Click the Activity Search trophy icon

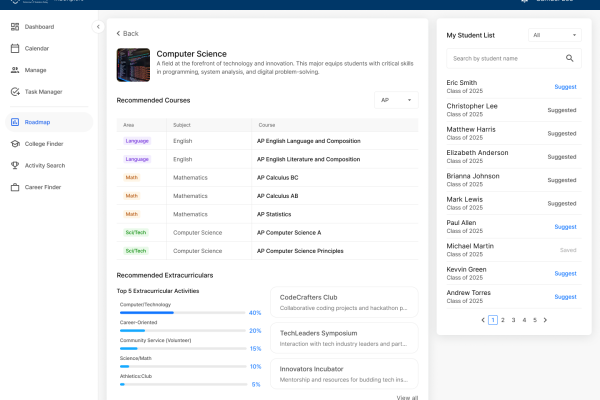tap(15, 165)
